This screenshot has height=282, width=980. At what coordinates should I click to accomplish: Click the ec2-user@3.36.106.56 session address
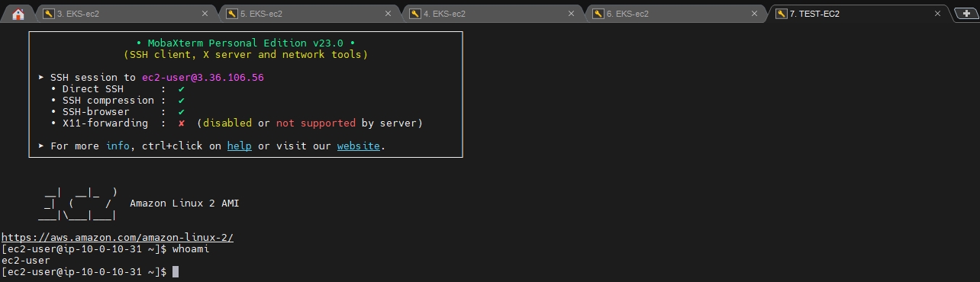(x=203, y=77)
